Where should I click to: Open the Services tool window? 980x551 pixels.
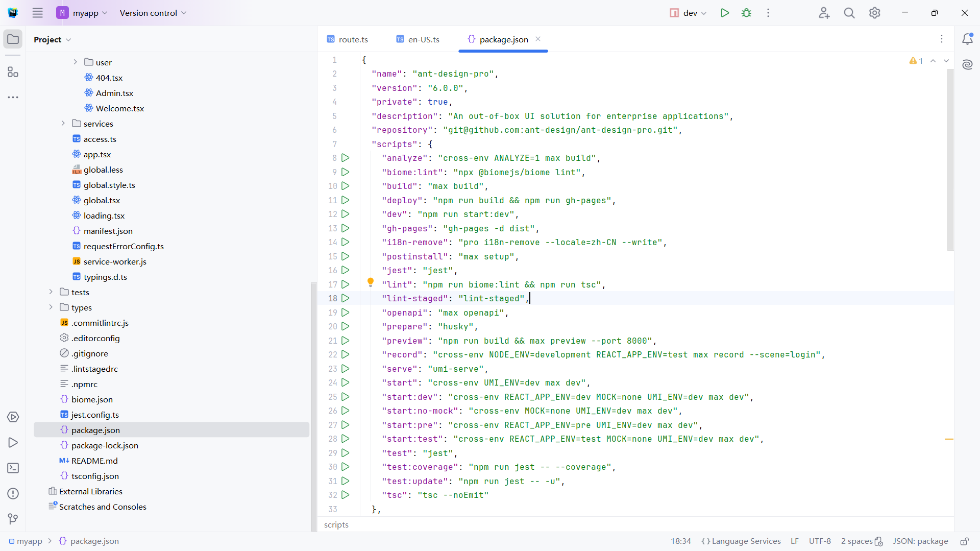point(13,417)
